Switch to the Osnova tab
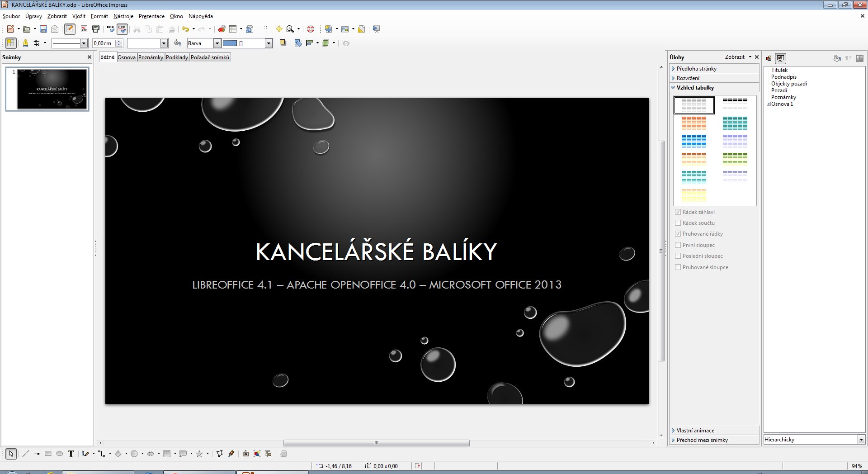 127,57
